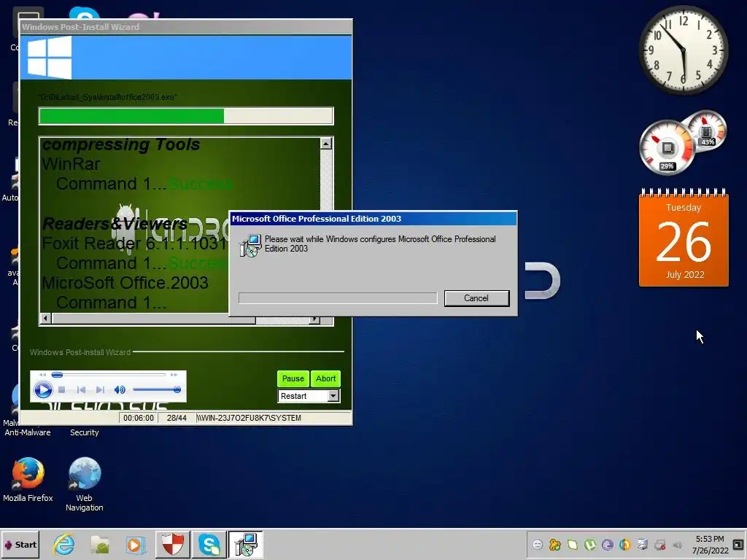Click the 00:06:00 elapsed time status cell
This screenshot has width=747, height=560.
point(138,418)
